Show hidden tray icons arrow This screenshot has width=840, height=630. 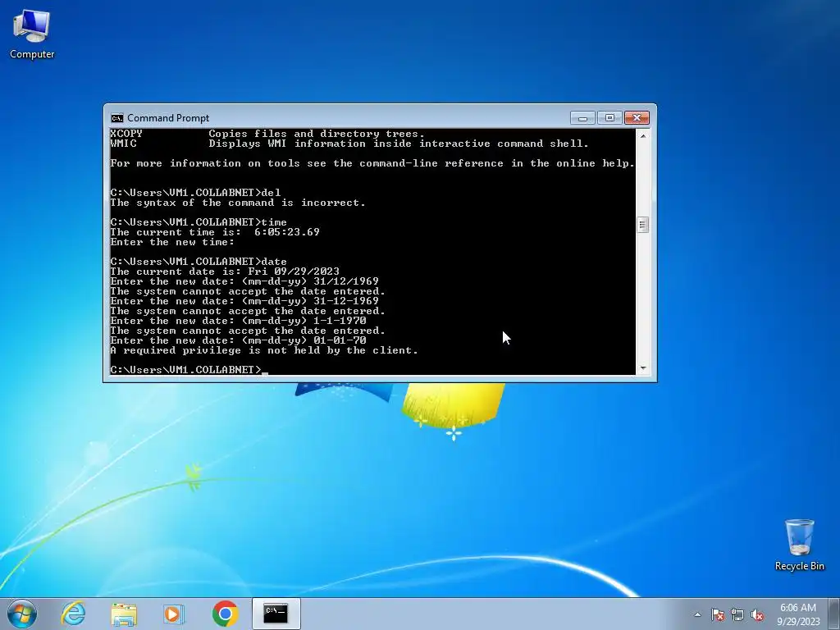[697, 614]
